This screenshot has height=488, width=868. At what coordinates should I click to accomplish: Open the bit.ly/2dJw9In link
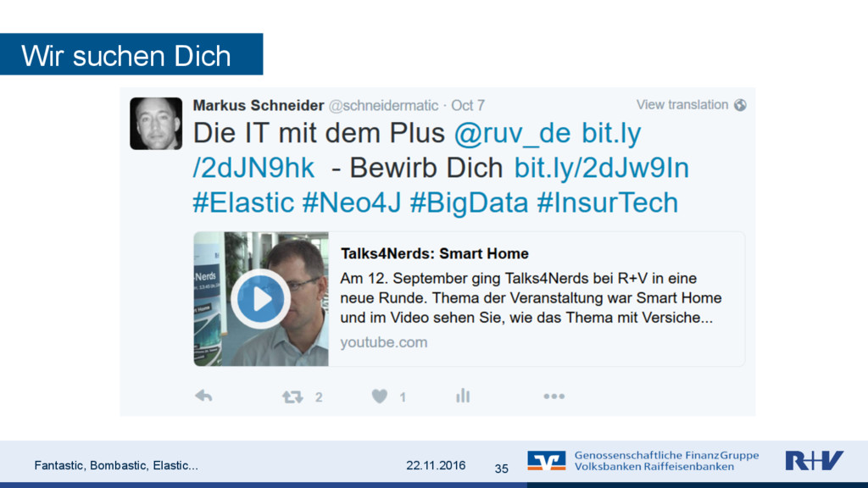click(602, 169)
